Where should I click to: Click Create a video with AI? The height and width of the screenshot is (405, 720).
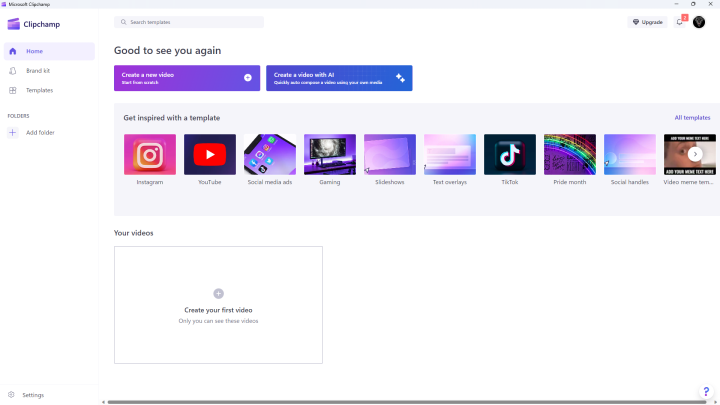coord(339,78)
